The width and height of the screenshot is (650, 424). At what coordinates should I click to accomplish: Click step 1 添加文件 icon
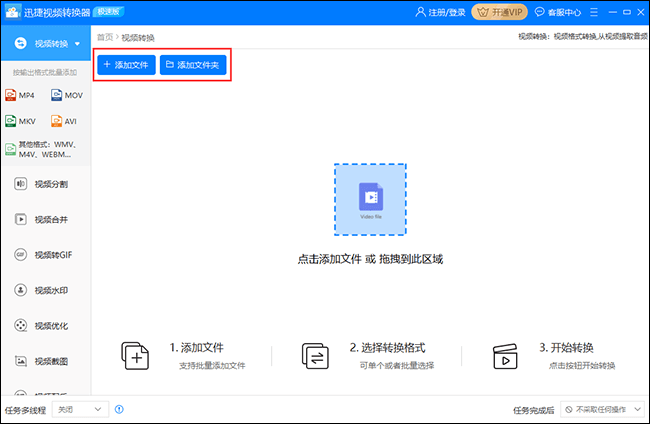(x=135, y=356)
